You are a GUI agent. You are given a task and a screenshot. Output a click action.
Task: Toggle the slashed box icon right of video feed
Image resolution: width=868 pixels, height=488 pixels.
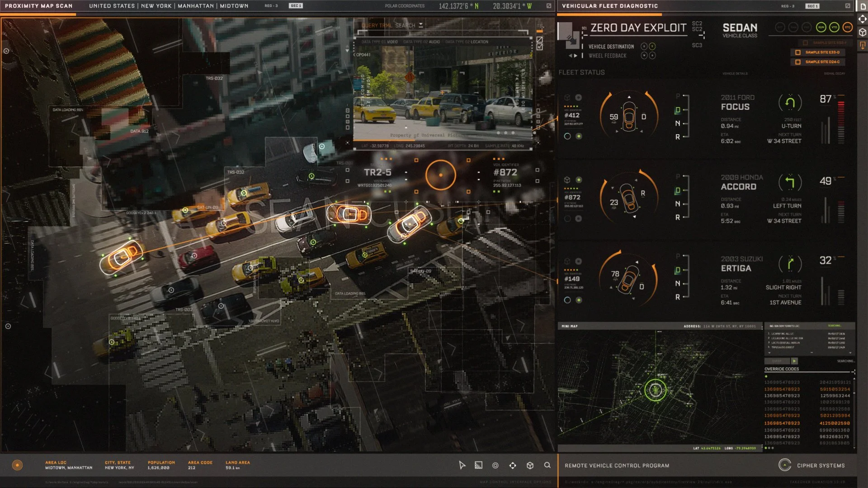(539, 40)
